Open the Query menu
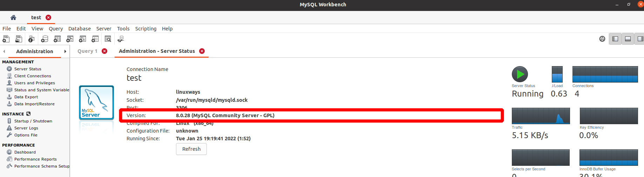 coord(56,29)
